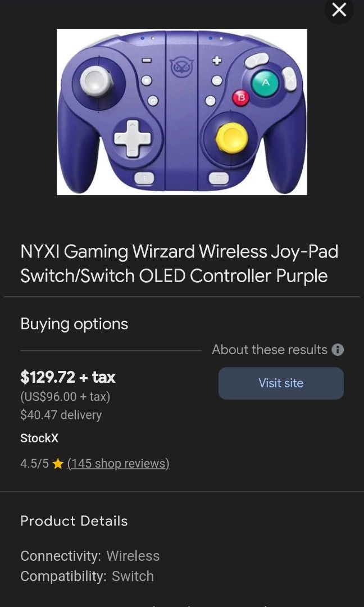
Task: Open the "About these results" info icon
Action: point(337,350)
